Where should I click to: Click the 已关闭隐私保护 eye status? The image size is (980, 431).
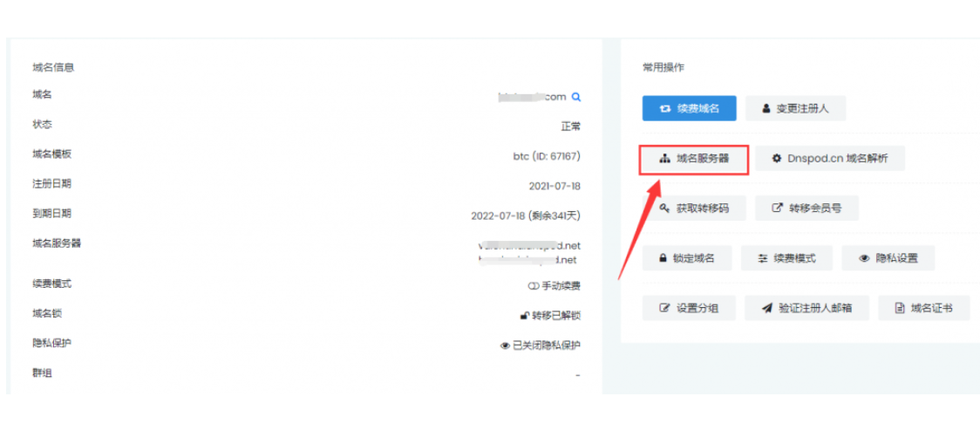(541, 345)
